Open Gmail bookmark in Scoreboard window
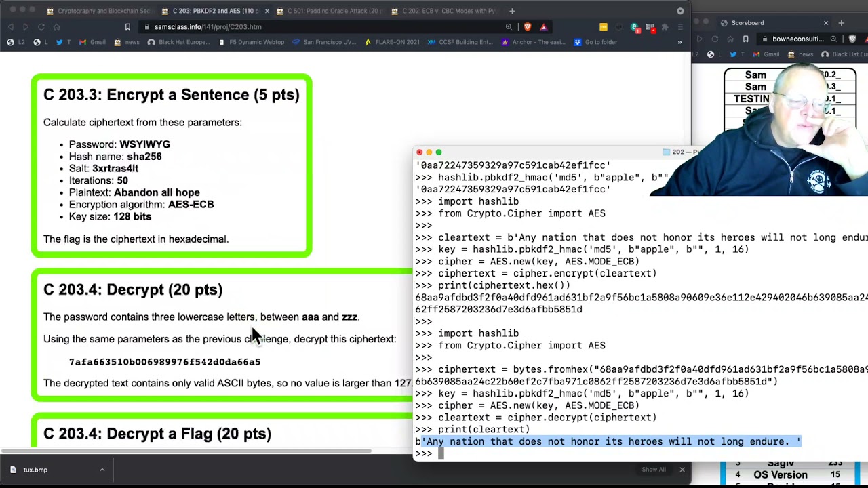The image size is (868, 488). tap(766, 54)
